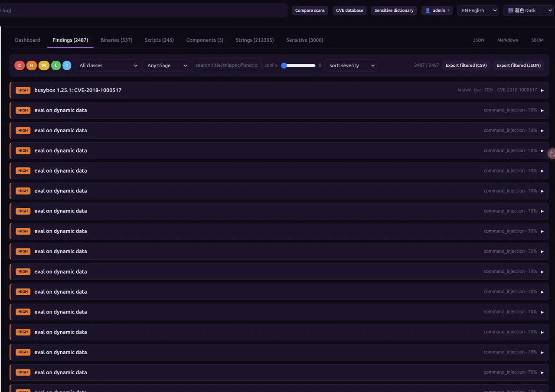Open the busybox 1.25.1: CVE-2018-1000517 finding
The image size is (555, 392).
[x=279, y=90]
